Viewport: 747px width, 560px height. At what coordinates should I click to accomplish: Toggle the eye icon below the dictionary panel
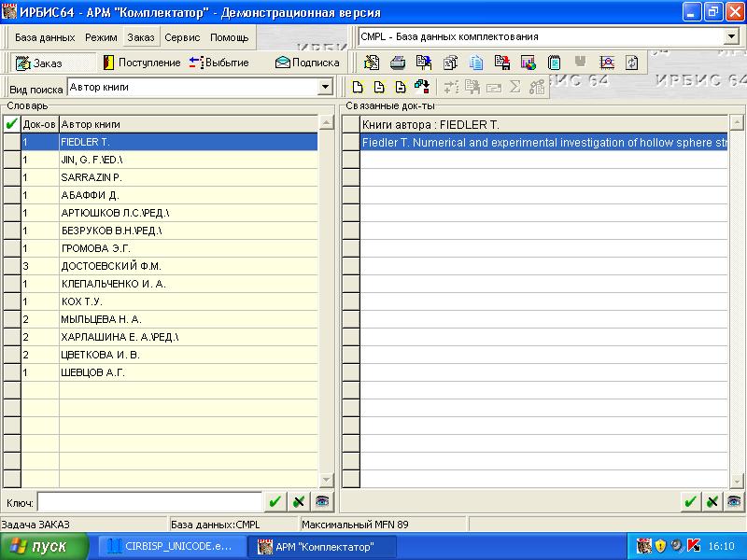click(x=321, y=501)
